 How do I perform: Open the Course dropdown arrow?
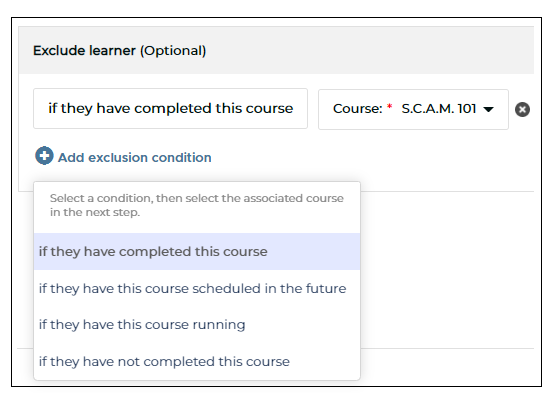point(488,109)
